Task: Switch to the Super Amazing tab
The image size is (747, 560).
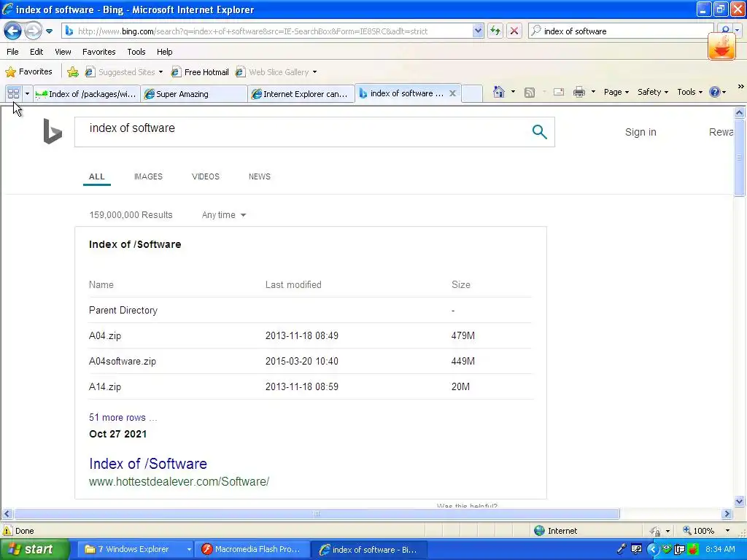Action: pyautogui.click(x=194, y=94)
